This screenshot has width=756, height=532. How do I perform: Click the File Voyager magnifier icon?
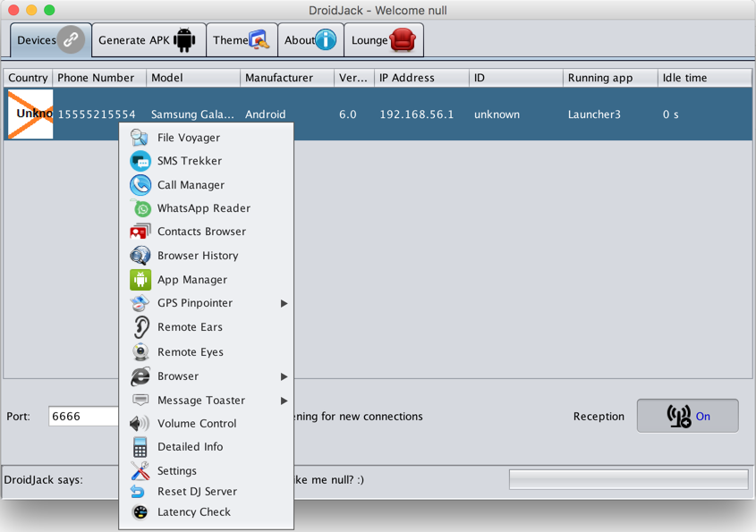[140, 138]
